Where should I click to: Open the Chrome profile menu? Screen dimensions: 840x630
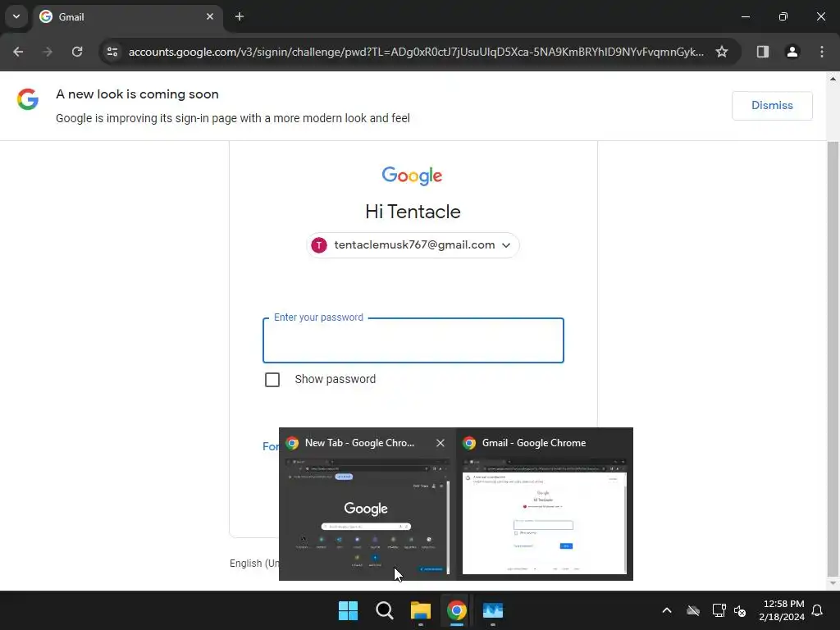[x=792, y=52]
